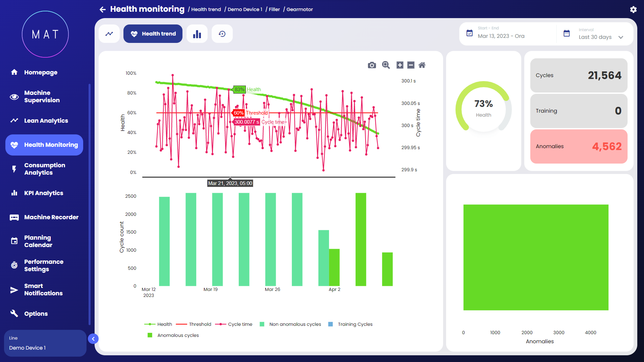This screenshot has height=362, width=644.
Task: Open the bar chart view icon
Action: [x=197, y=34]
